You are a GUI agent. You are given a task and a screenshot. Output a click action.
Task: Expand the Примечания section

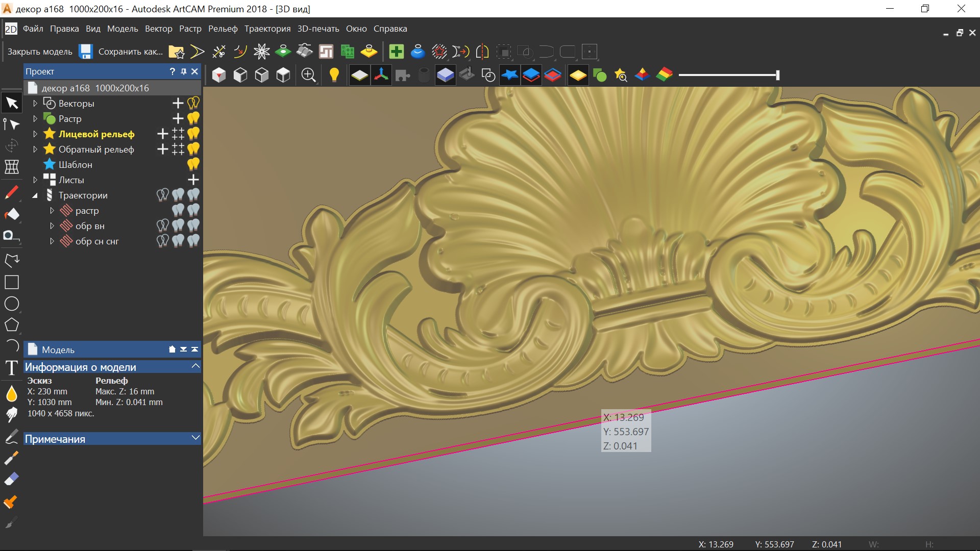pyautogui.click(x=195, y=438)
